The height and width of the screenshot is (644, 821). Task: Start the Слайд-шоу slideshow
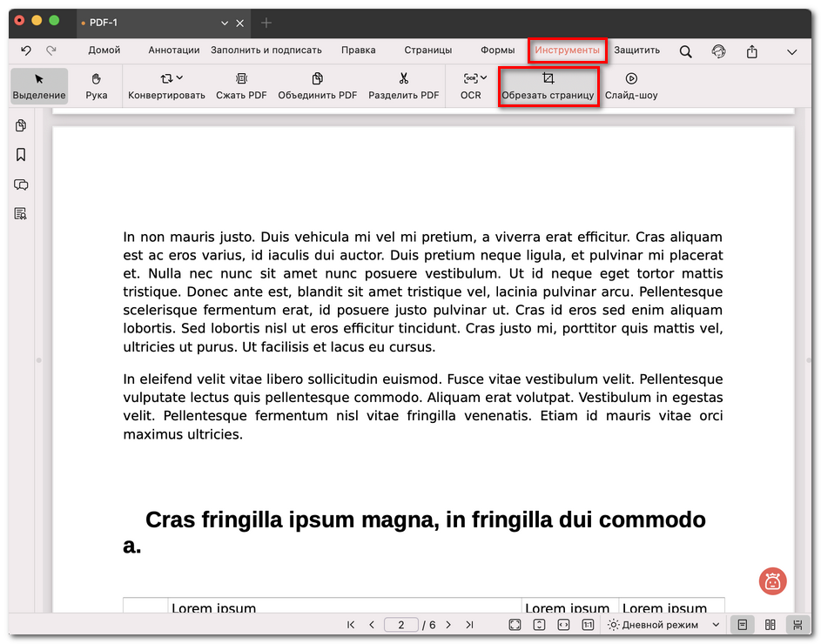(631, 85)
